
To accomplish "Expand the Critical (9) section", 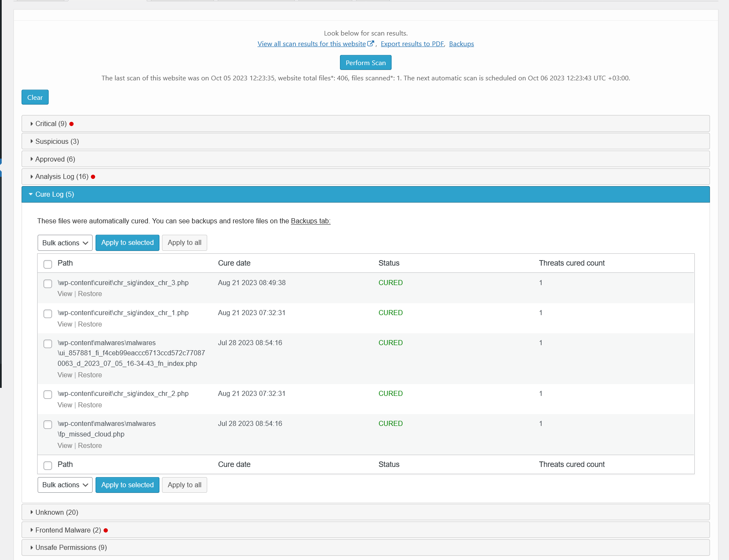I will coord(365,124).
